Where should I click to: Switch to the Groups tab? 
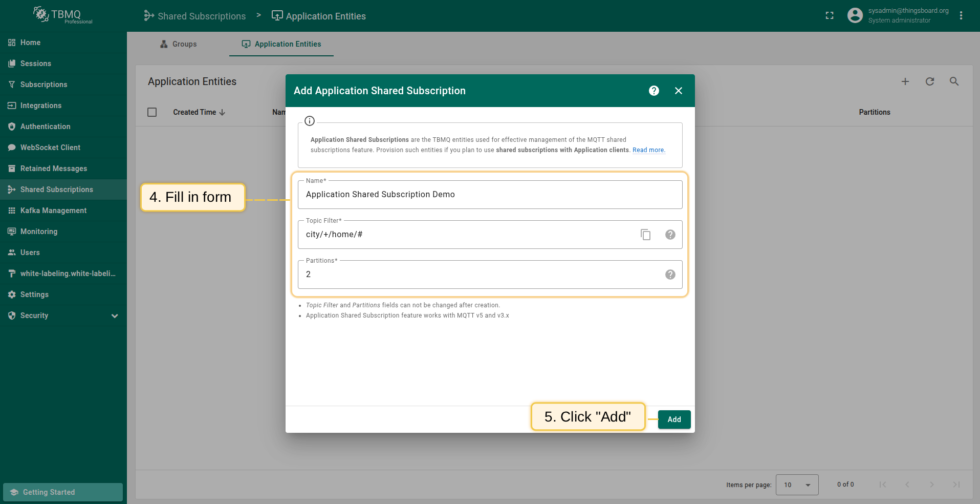tap(179, 44)
